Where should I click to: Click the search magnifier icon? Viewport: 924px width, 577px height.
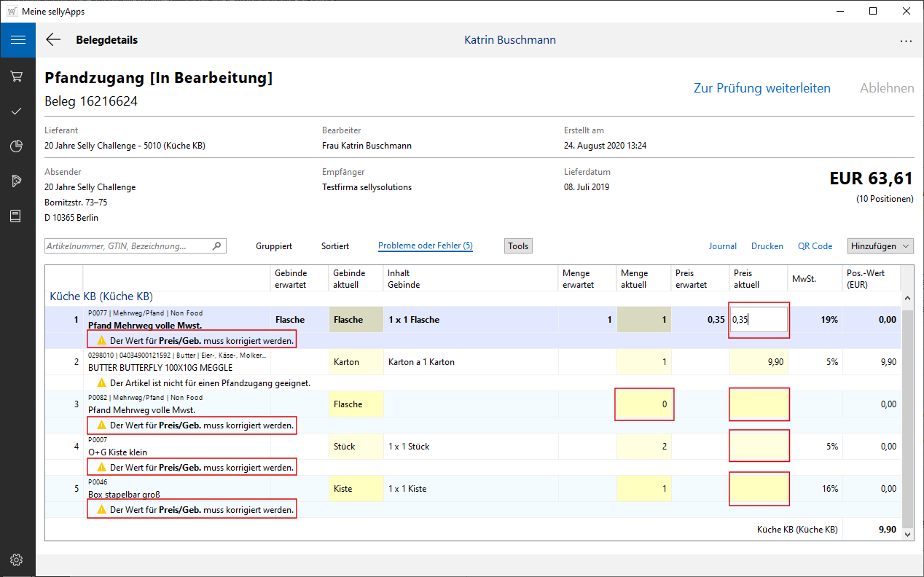point(216,246)
